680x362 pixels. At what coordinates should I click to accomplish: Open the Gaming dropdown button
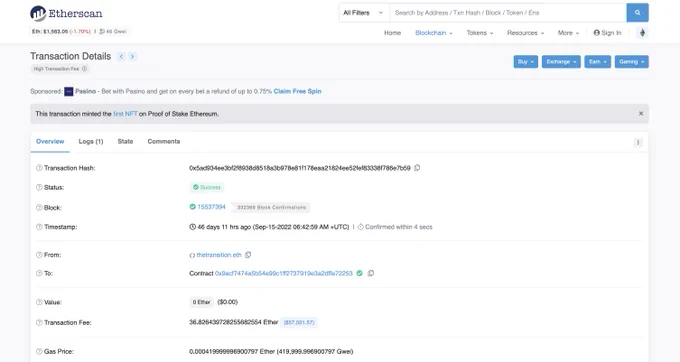(x=631, y=62)
